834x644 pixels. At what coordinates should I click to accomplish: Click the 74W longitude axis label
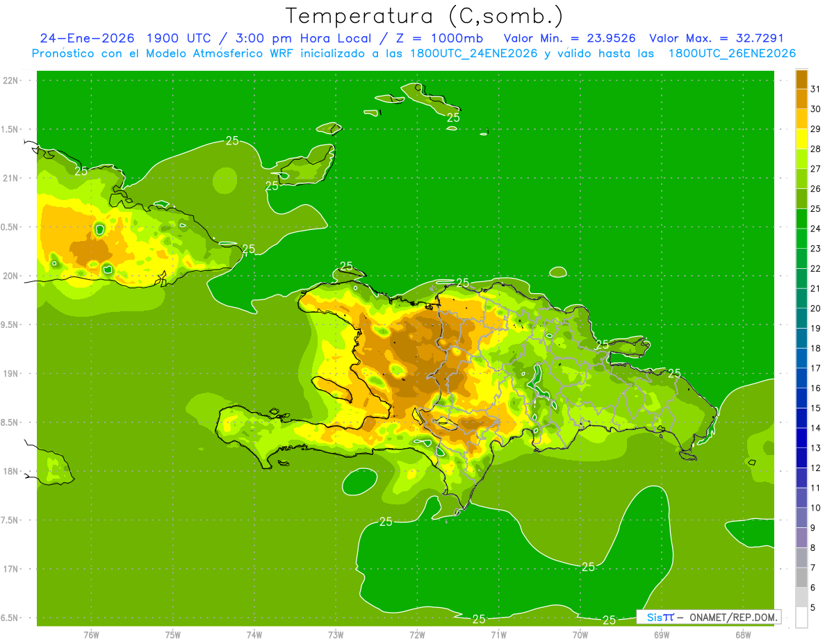point(254,635)
